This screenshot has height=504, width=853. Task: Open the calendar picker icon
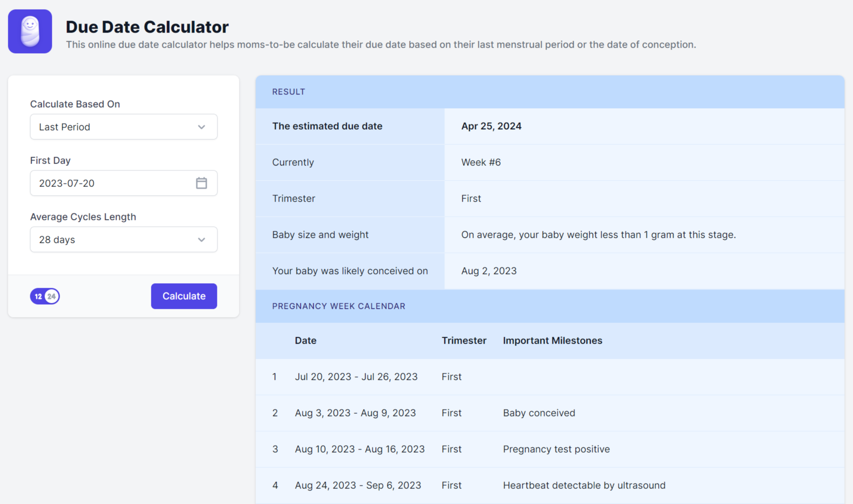[x=201, y=183]
